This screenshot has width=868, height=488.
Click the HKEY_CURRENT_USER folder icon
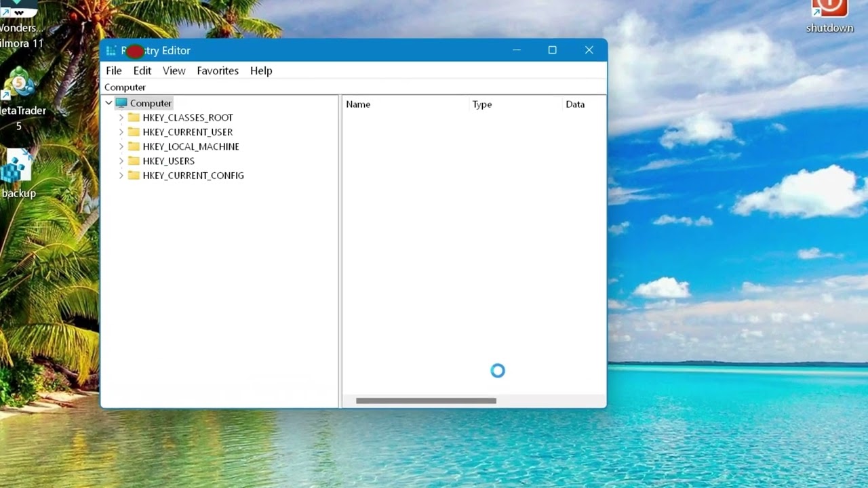(x=134, y=132)
